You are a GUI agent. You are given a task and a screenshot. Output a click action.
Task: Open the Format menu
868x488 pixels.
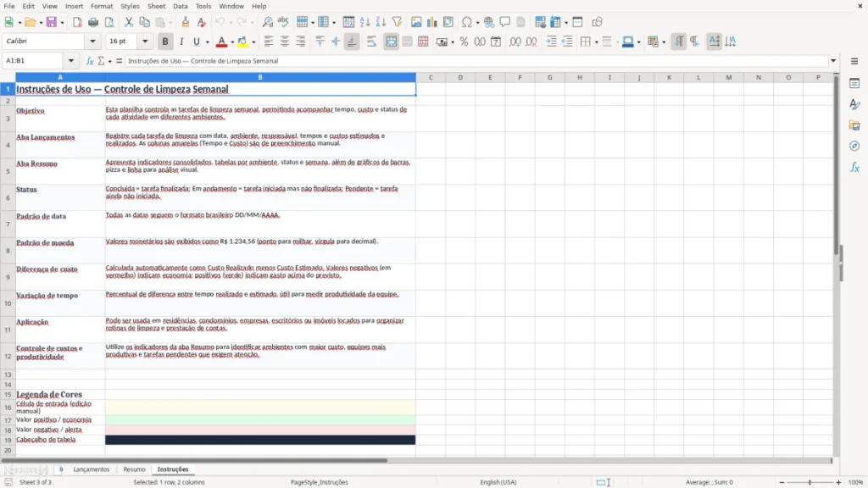pyautogui.click(x=102, y=6)
